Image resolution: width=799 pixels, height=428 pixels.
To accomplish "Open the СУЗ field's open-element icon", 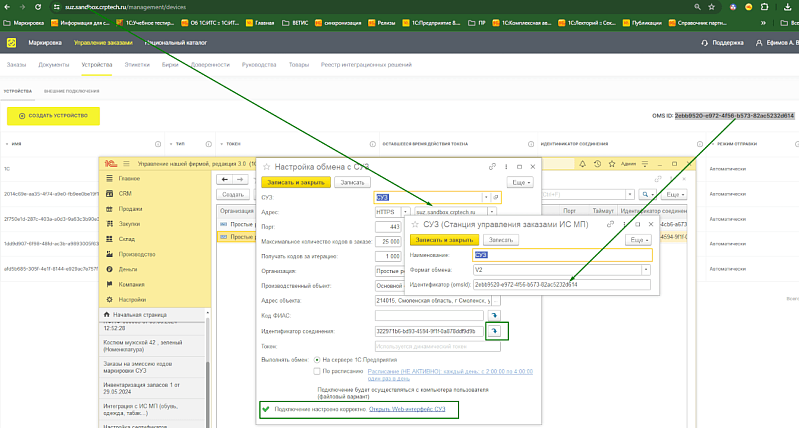I will click(496, 197).
